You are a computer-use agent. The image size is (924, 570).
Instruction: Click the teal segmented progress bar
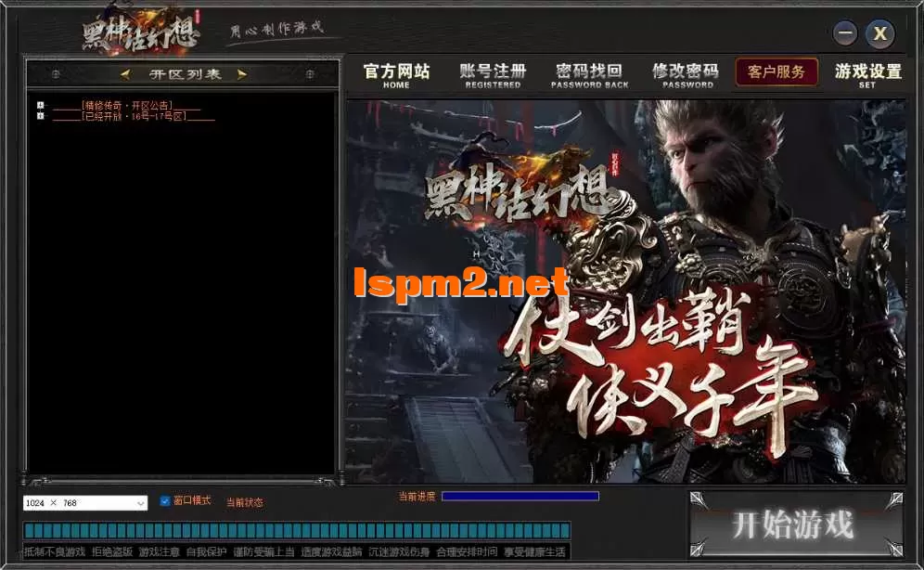point(297,530)
